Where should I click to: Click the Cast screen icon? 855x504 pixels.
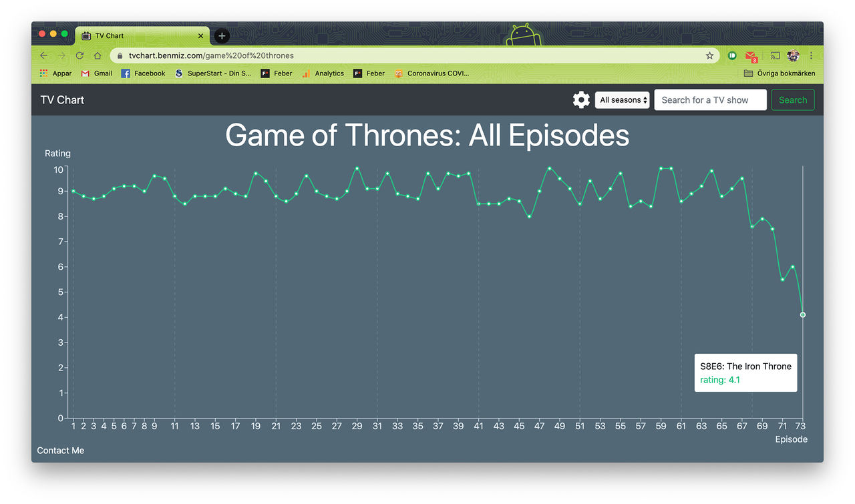pos(775,55)
